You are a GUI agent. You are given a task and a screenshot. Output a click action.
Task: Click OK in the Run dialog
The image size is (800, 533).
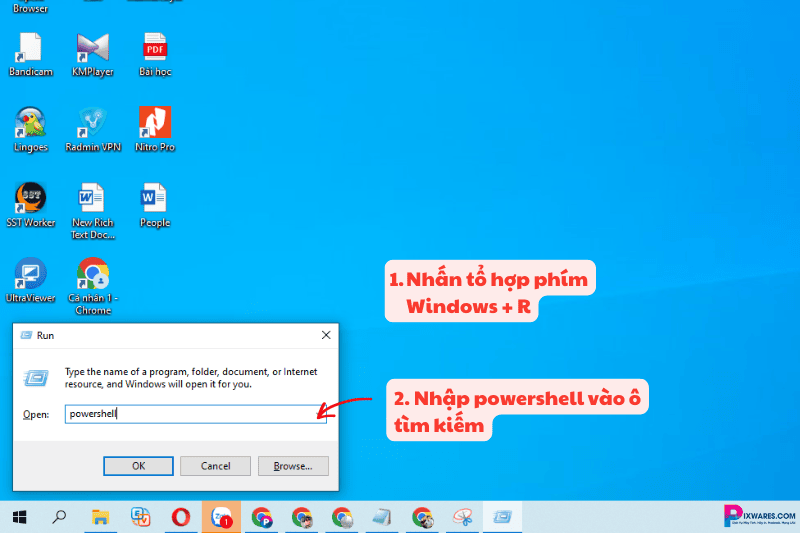coord(138,466)
